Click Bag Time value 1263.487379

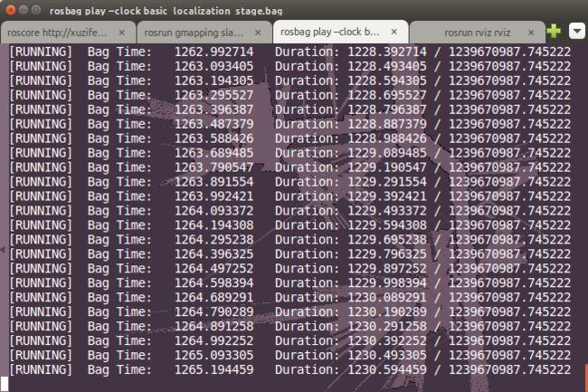click(213, 124)
